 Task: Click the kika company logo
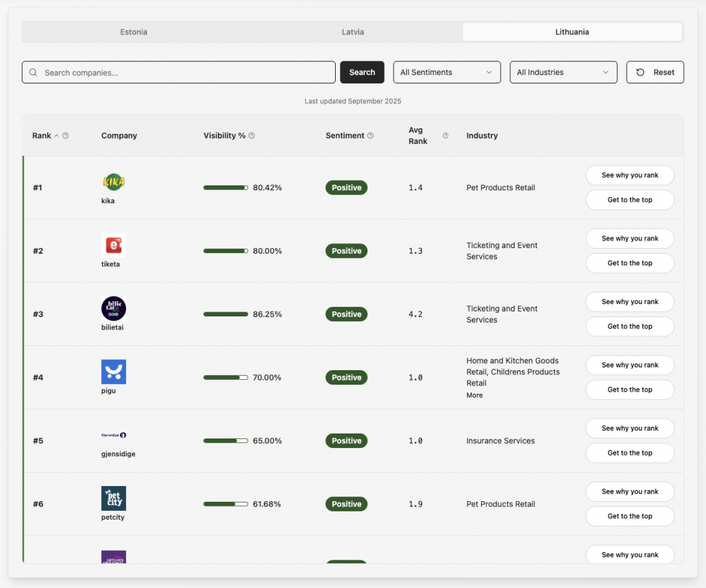113,182
